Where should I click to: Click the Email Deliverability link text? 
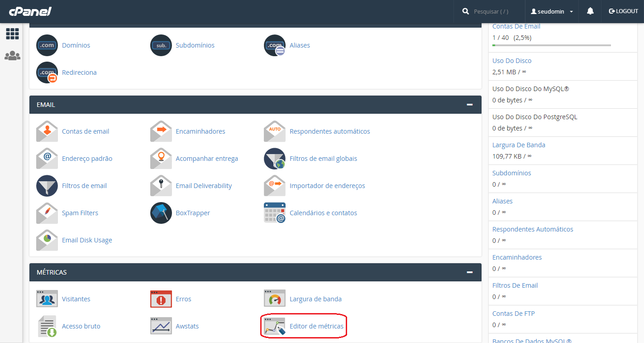coord(204,186)
